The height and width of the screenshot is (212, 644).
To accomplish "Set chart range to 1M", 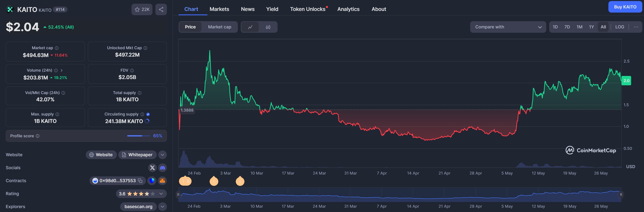I will click(x=579, y=27).
